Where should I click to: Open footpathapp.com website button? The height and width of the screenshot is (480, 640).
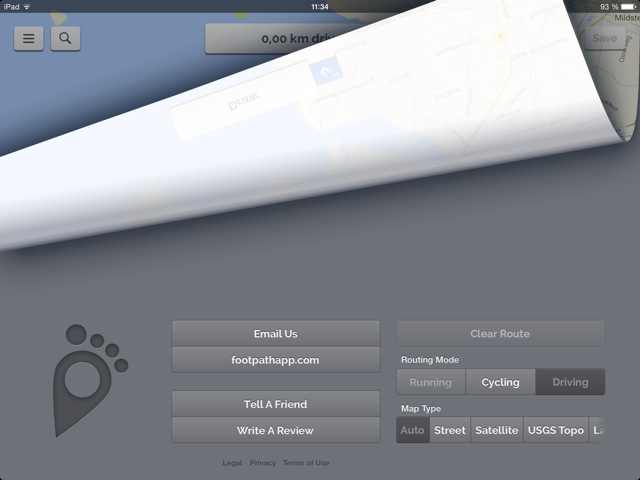coord(276,360)
